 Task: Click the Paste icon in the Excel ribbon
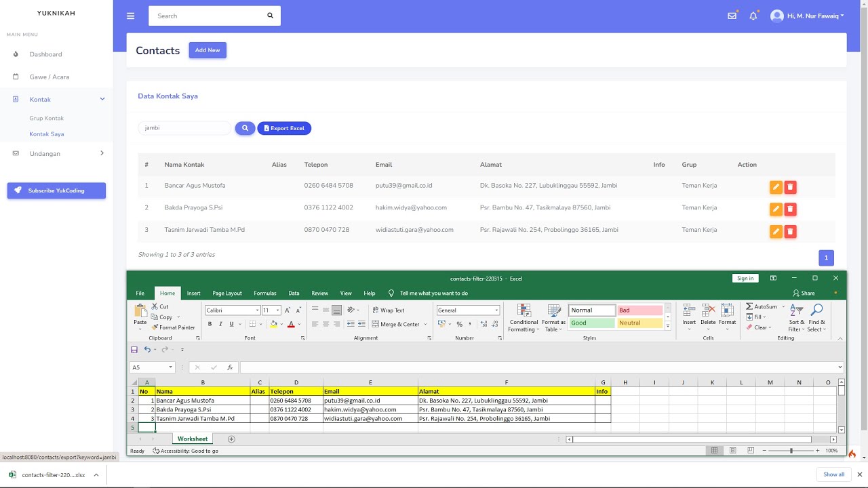click(140, 311)
